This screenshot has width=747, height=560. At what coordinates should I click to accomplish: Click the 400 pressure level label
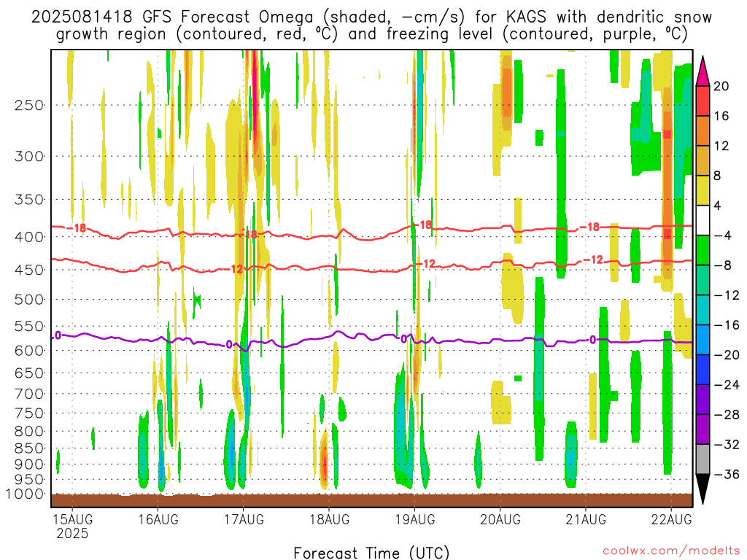[x=29, y=237]
